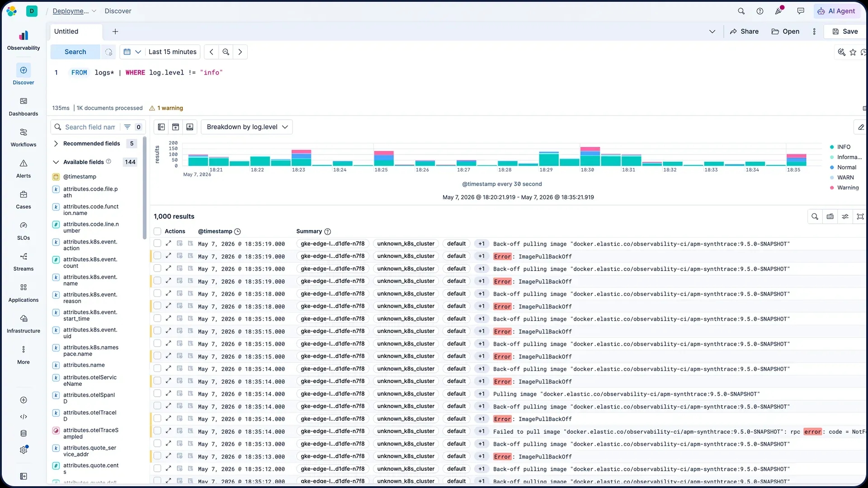
Task: Click the edit visualization pencil icon
Action: (x=861, y=127)
